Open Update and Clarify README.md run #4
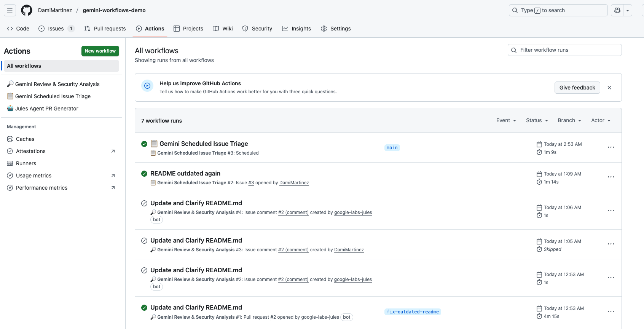Screen dimensions: 644x329 click(x=196, y=203)
